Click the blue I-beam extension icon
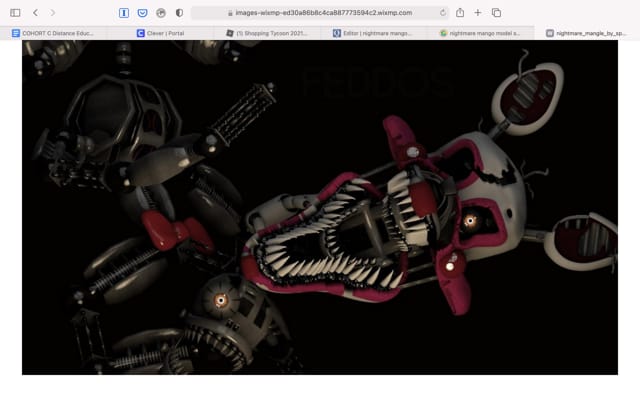The width and height of the screenshot is (640, 400). tap(124, 13)
